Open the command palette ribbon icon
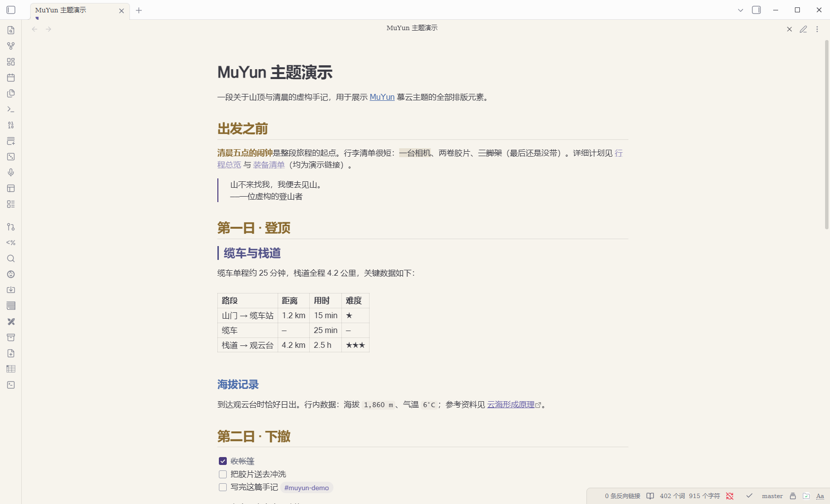830x504 pixels. point(11,109)
